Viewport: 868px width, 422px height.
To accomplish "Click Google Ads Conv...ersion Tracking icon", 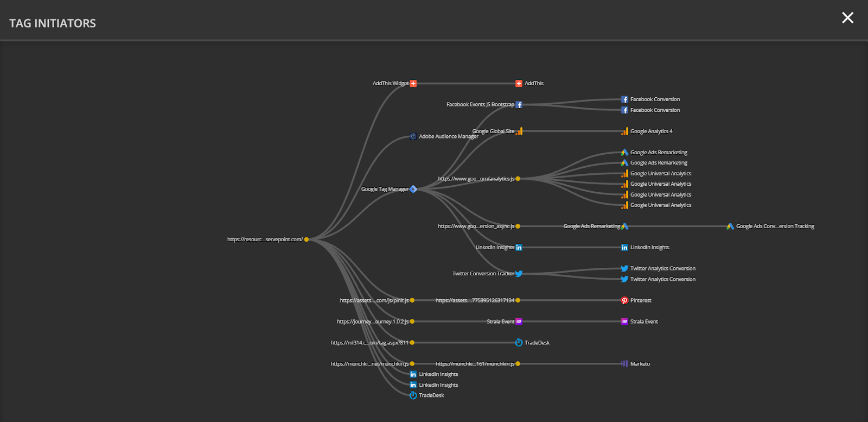I will pyautogui.click(x=731, y=226).
